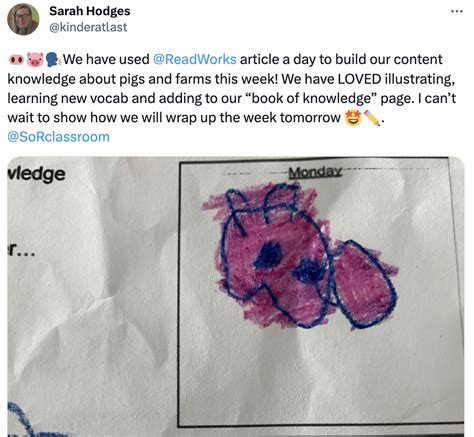Click the blue crayon scribble at photo corner
The width and height of the screenshot is (474, 437).
click(x=25, y=421)
